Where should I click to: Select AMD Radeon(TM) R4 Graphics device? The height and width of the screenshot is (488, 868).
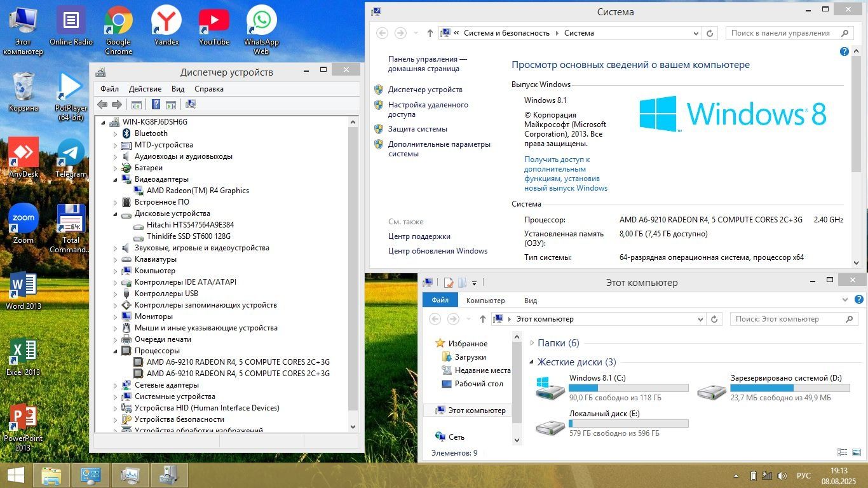pyautogui.click(x=198, y=191)
